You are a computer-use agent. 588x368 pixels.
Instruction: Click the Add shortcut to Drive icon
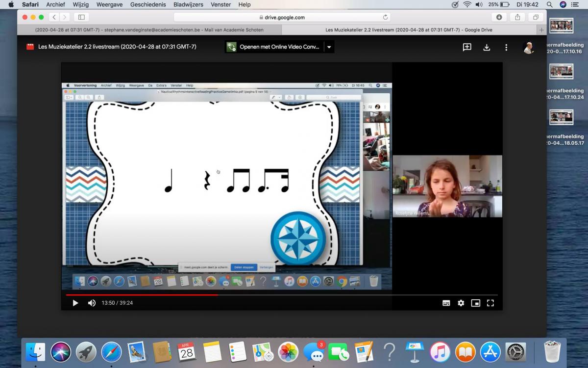pos(467,47)
